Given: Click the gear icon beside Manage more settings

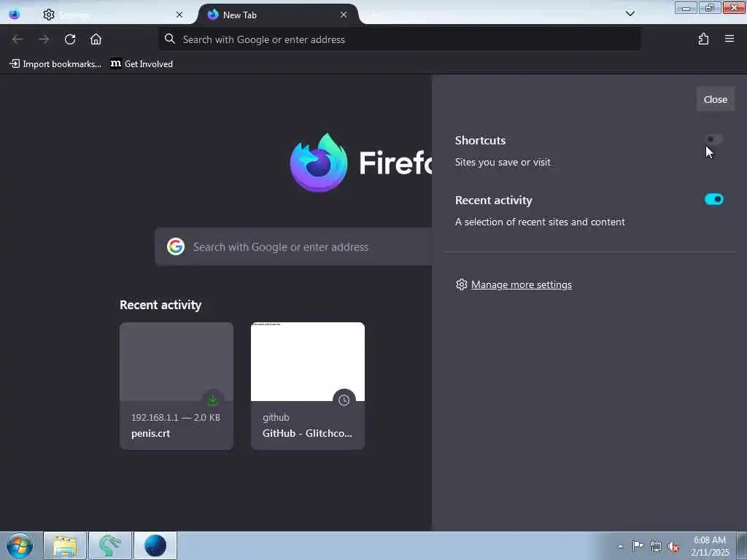Looking at the screenshot, I should click(461, 284).
